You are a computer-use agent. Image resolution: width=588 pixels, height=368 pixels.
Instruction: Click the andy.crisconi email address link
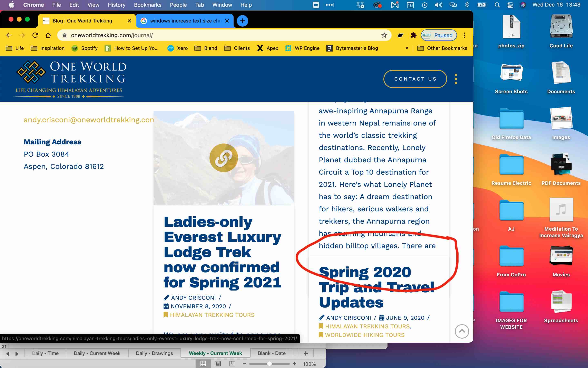(89, 120)
